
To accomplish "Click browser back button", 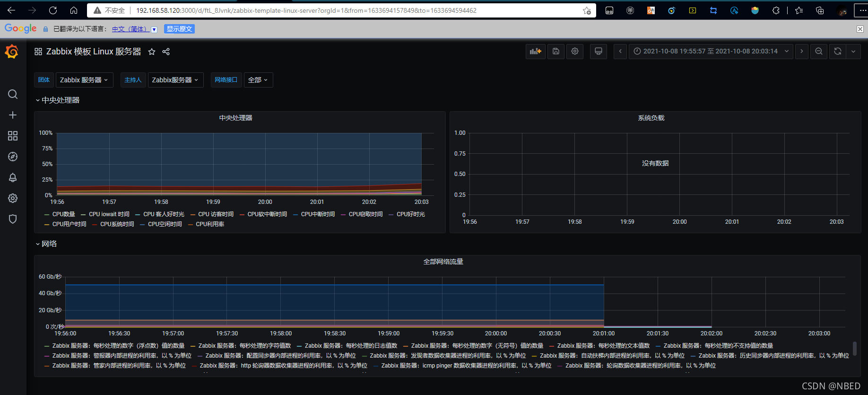I will (11, 10).
